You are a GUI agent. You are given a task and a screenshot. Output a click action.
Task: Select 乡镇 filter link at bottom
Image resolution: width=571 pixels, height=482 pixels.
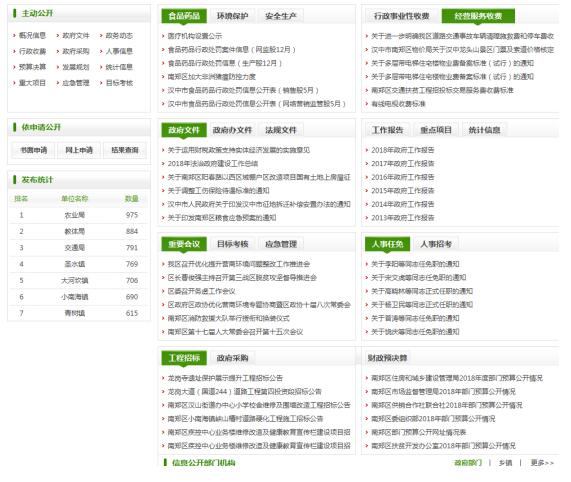(505, 463)
